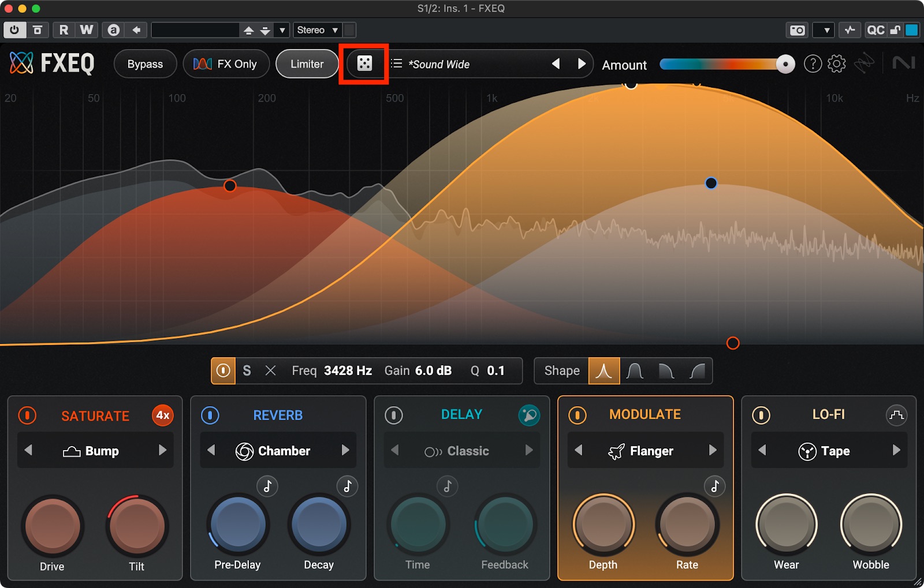924x588 pixels.
Task: Toggle the Modulate module power
Action: click(x=577, y=415)
